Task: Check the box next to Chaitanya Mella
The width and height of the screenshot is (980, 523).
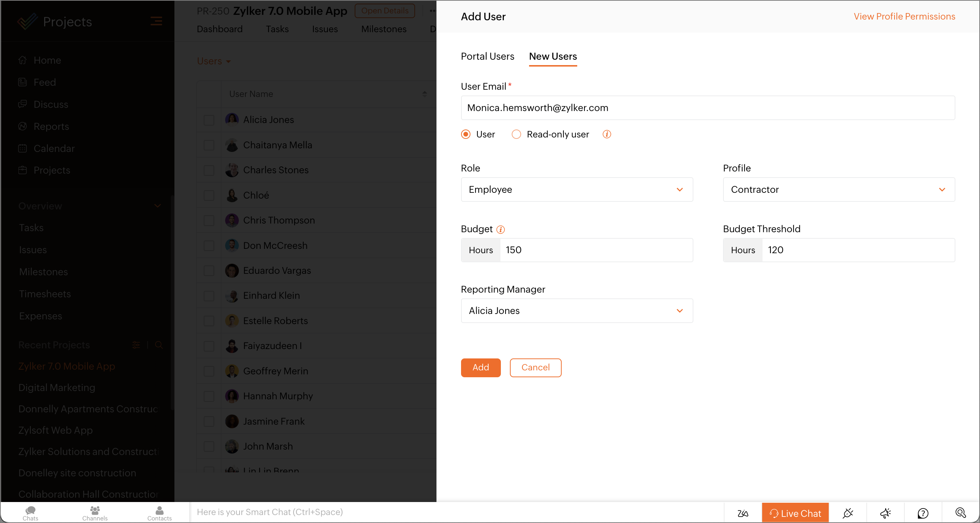Action: 209,145
